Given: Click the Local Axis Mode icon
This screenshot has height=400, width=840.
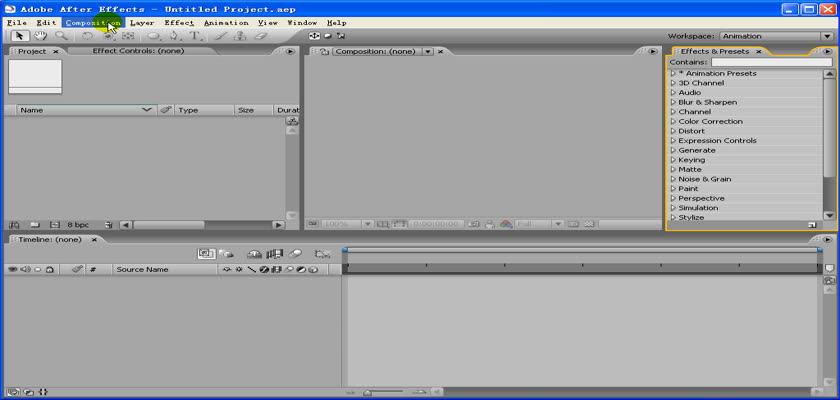Looking at the screenshot, I should [x=314, y=36].
